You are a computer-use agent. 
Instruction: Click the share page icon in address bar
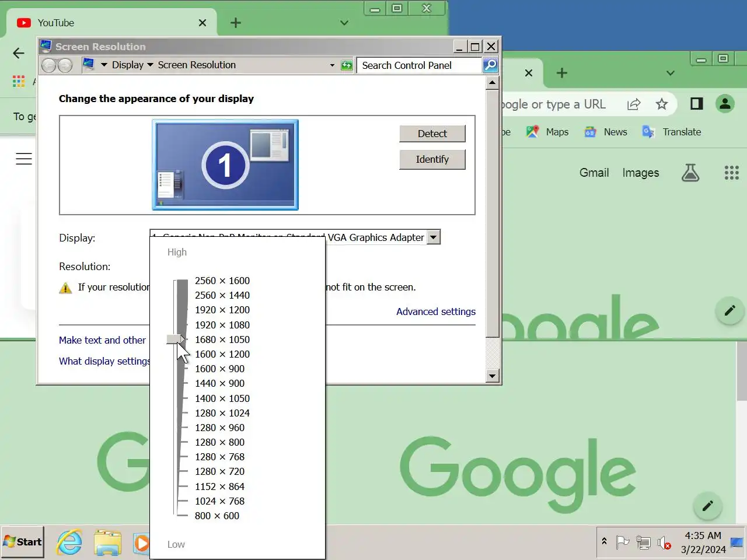(634, 104)
